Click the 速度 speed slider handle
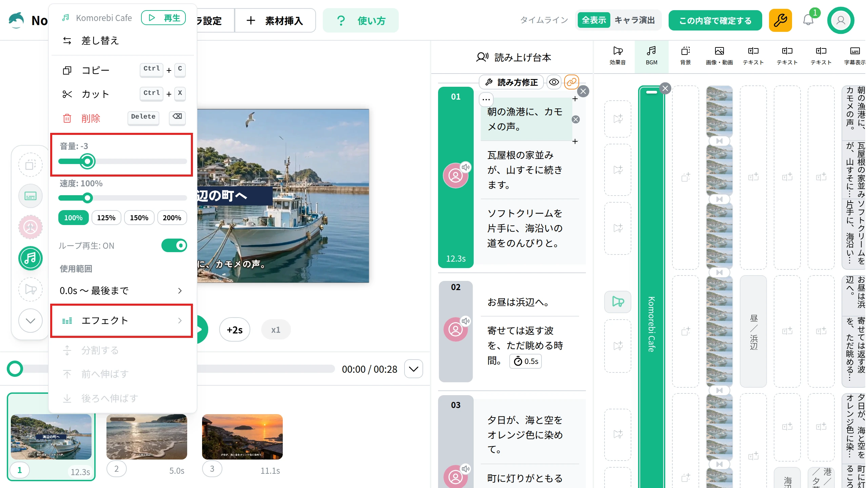 [87, 198]
